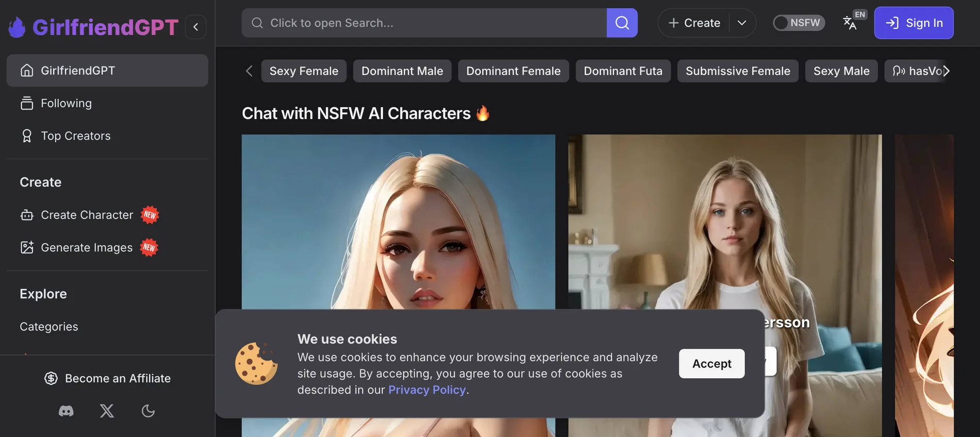Toggle the NSFW switch
Viewport: 980px width, 437px height.
coord(799,23)
